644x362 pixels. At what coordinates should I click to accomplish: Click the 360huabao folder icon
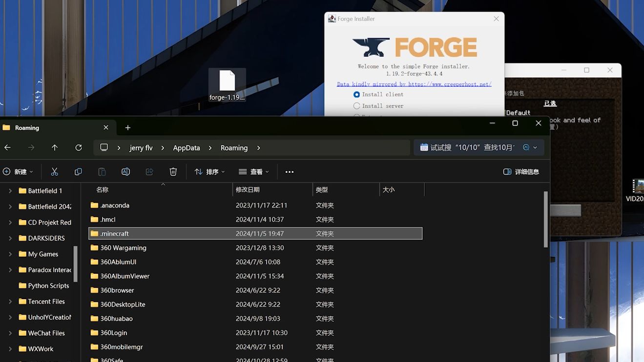[94, 319]
